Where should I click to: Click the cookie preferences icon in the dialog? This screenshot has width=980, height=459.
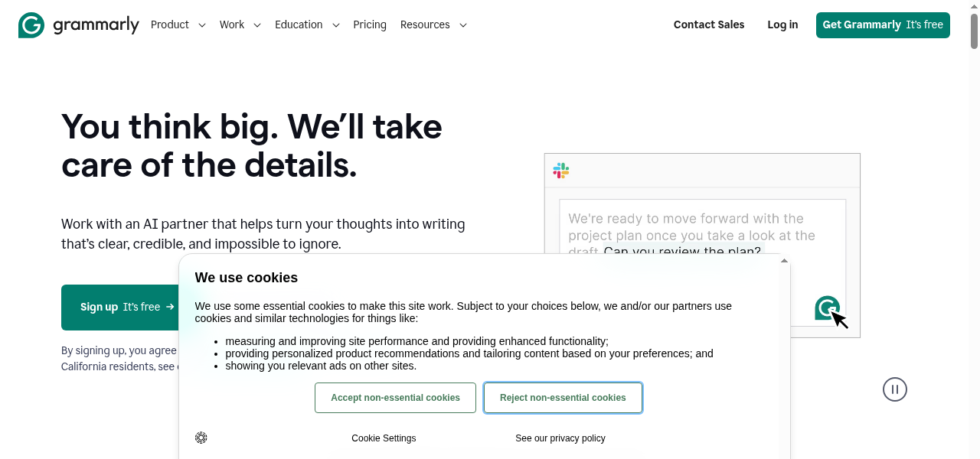click(x=201, y=438)
